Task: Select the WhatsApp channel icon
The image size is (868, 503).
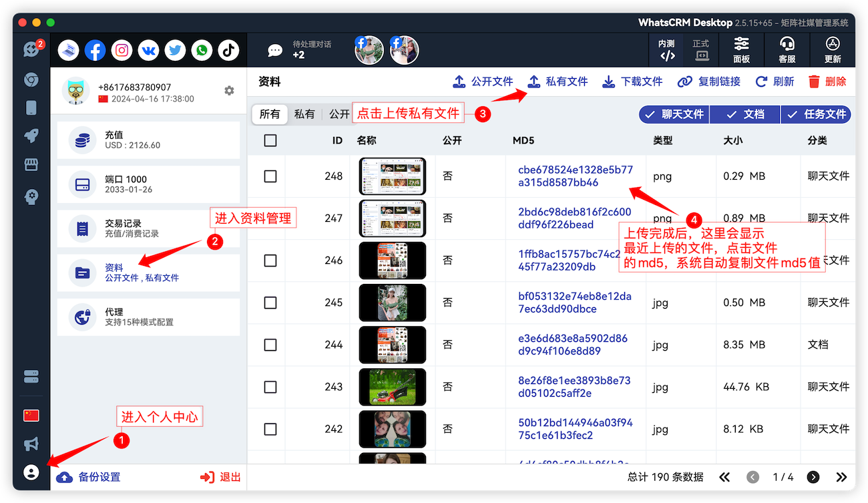Action: coord(202,50)
